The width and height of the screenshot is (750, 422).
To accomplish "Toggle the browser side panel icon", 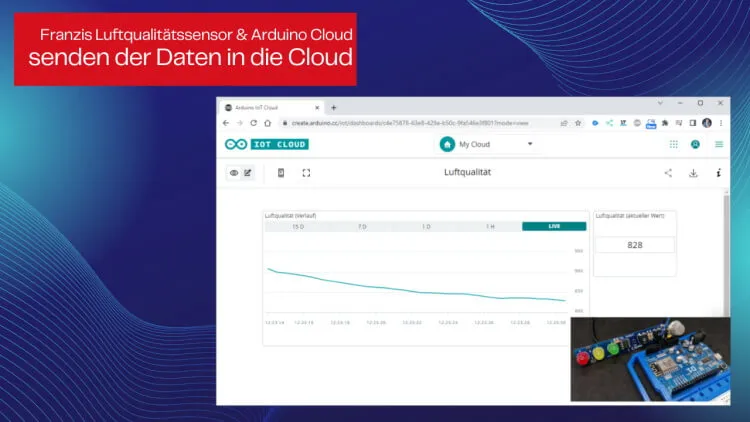I will (693, 123).
